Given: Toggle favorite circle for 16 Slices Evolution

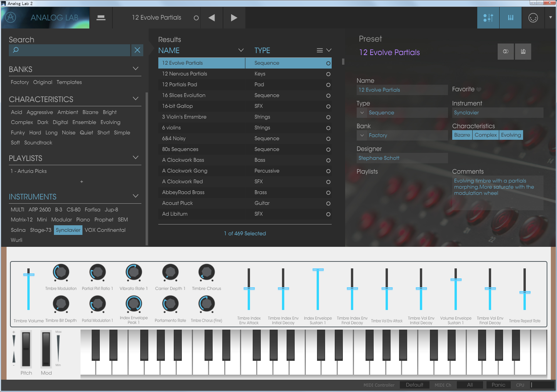Looking at the screenshot, I should 328,95.
